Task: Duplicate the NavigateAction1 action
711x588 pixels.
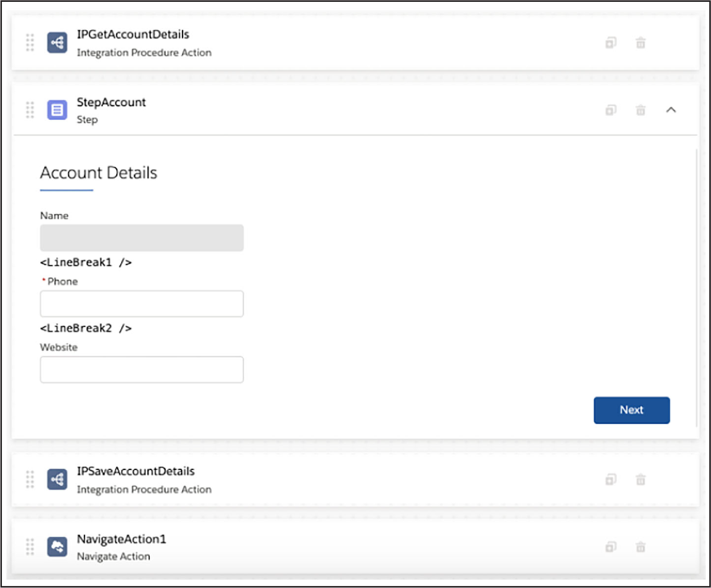Action: (611, 547)
